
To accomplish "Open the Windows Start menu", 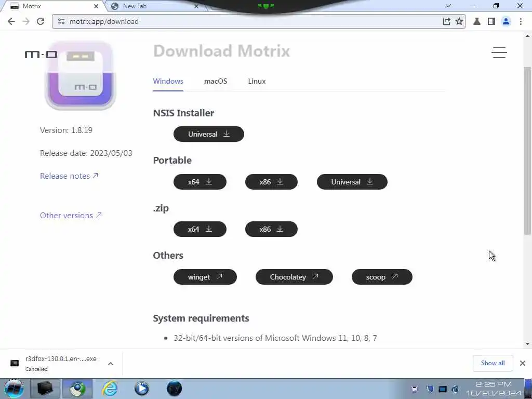I will click(14, 389).
